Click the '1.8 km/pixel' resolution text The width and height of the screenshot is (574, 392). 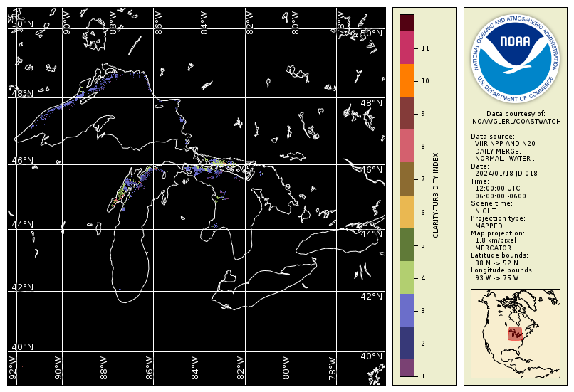coord(496,240)
